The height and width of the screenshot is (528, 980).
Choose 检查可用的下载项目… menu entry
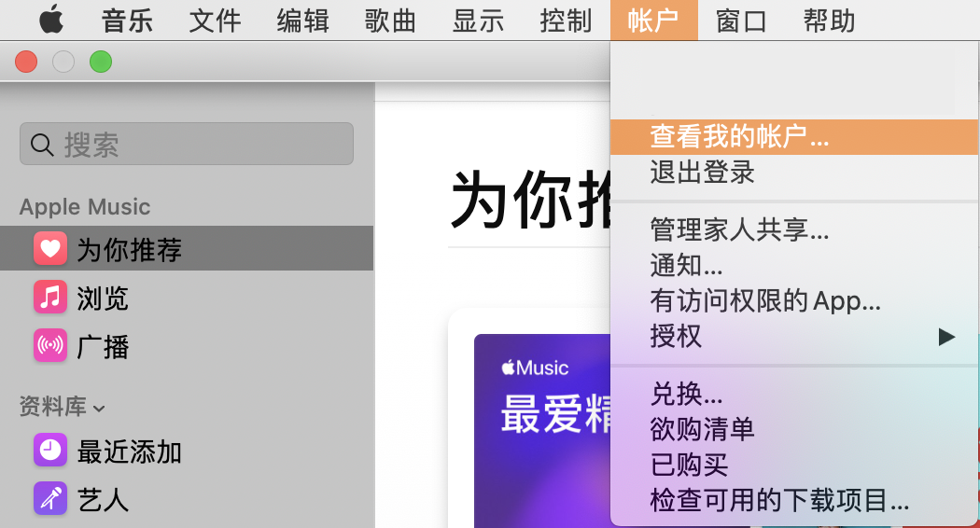click(794, 501)
